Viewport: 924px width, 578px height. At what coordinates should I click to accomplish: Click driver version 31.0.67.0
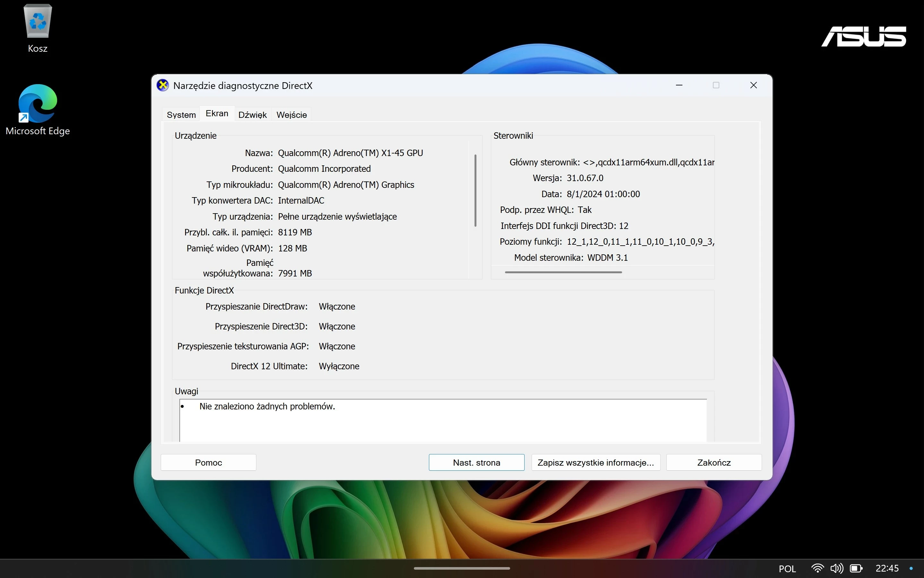pos(585,178)
